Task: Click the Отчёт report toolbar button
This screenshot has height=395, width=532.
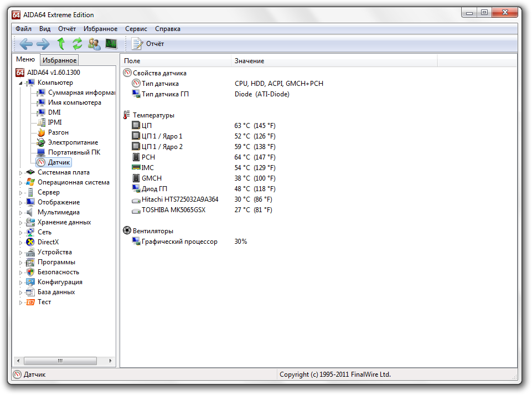Action: pyautogui.click(x=148, y=44)
